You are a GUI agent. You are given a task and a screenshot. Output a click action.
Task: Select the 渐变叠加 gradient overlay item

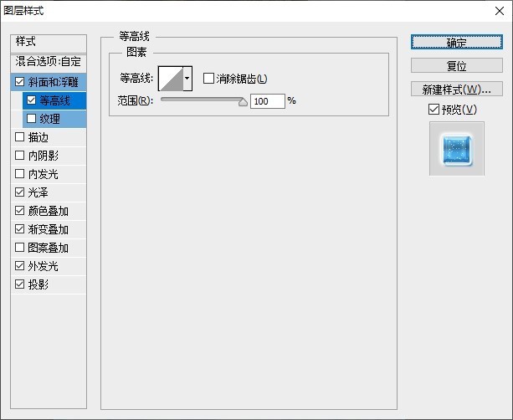click(x=49, y=229)
